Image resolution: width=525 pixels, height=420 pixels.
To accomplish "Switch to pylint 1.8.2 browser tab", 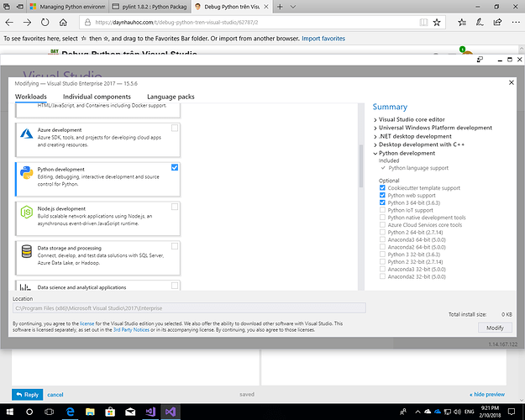I will pyautogui.click(x=150, y=7).
